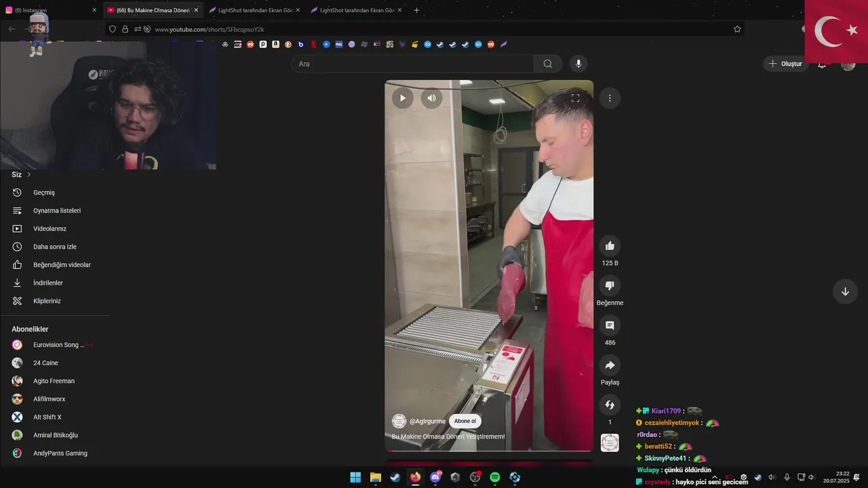Click the system tray microphone icon

787,477
